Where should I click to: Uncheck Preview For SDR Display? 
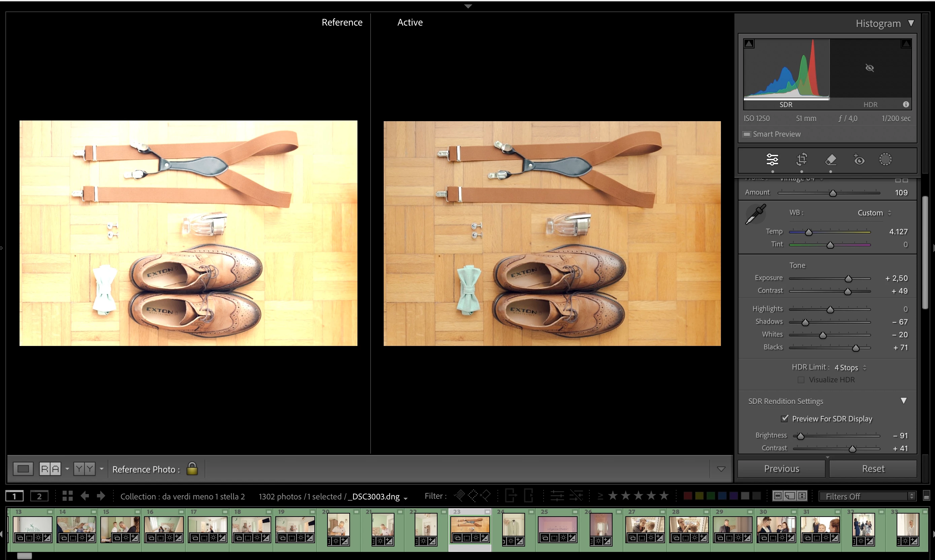[x=785, y=419]
